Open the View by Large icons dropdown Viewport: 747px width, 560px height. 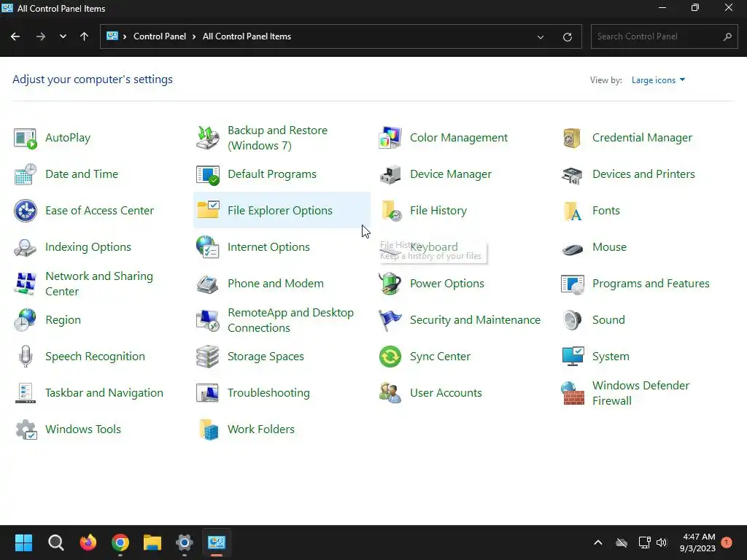(x=658, y=80)
